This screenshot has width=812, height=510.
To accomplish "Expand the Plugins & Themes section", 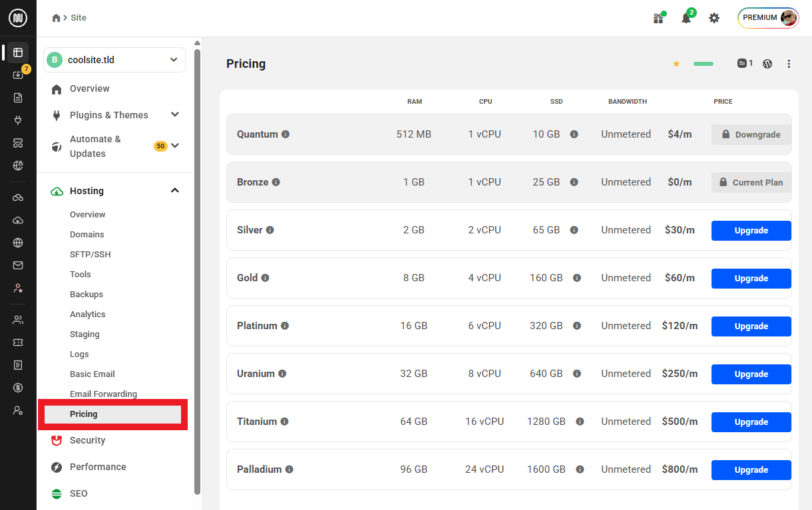I will [175, 114].
